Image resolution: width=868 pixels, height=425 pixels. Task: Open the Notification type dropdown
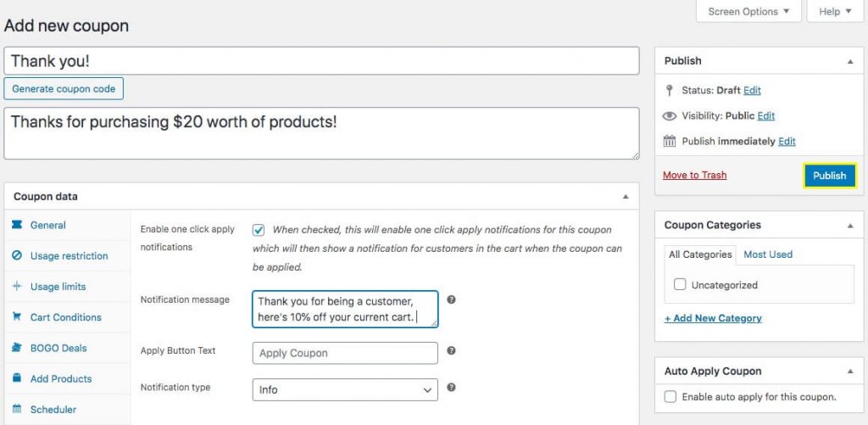pos(345,389)
